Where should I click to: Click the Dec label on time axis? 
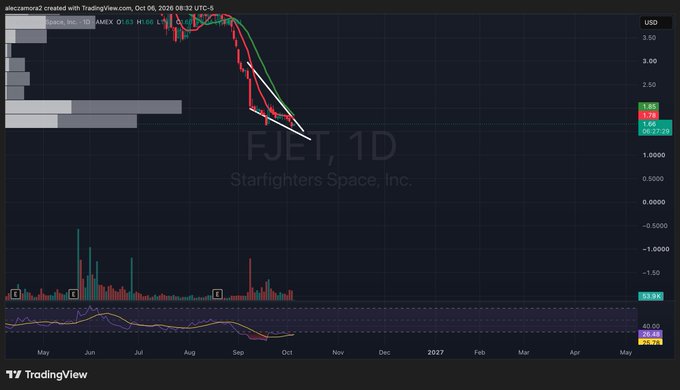point(384,352)
